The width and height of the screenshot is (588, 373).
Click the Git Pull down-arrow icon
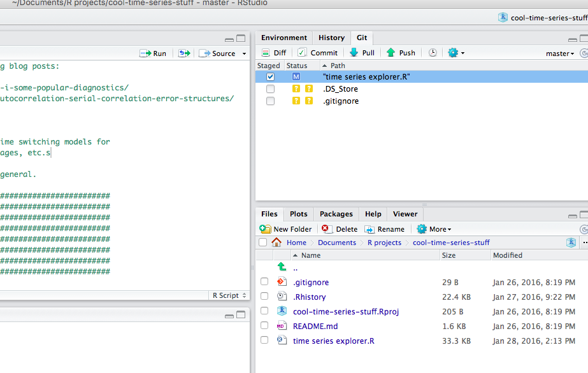[x=354, y=53]
